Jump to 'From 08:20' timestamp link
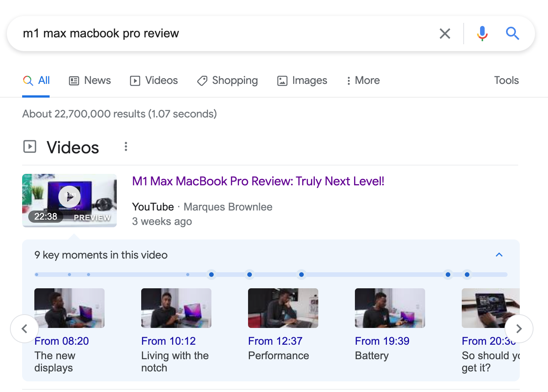The image size is (548, 392). click(61, 341)
